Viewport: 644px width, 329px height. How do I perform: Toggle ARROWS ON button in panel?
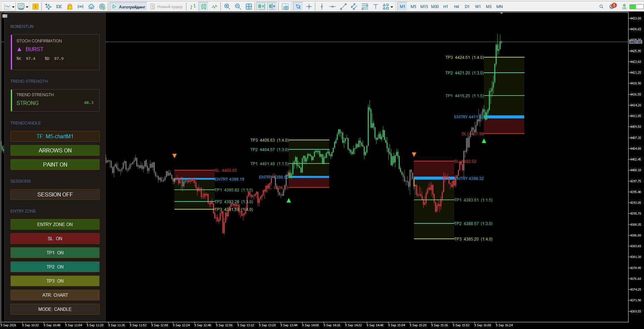pos(55,150)
